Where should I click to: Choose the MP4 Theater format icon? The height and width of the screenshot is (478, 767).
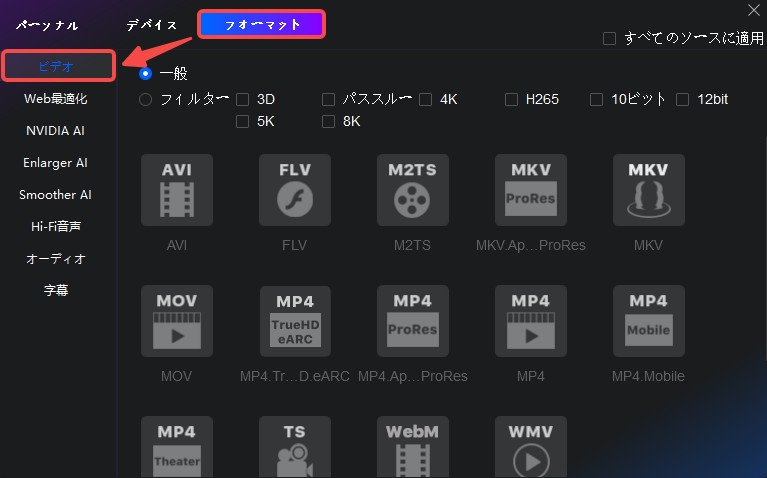pyautogui.click(x=177, y=447)
